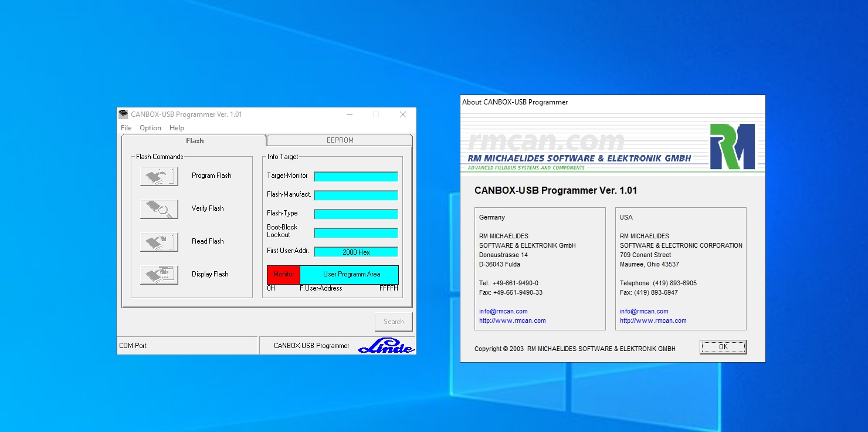The width and height of the screenshot is (868, 432).
Task: Switch to the EEPROM tab
Action: 340,140
